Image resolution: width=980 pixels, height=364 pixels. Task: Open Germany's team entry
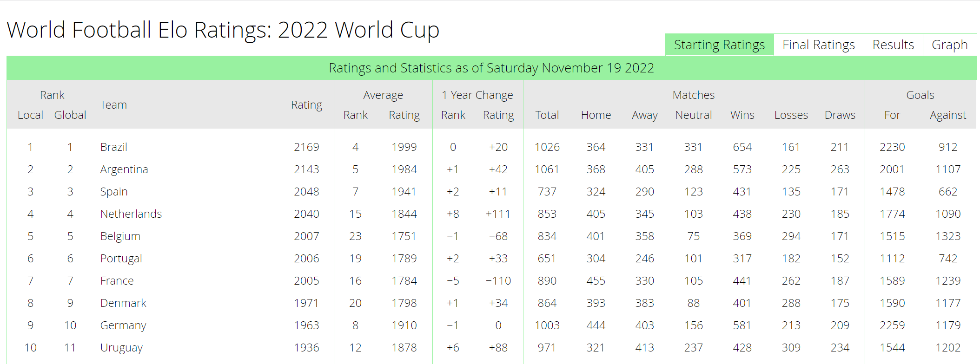coord(123,325)
